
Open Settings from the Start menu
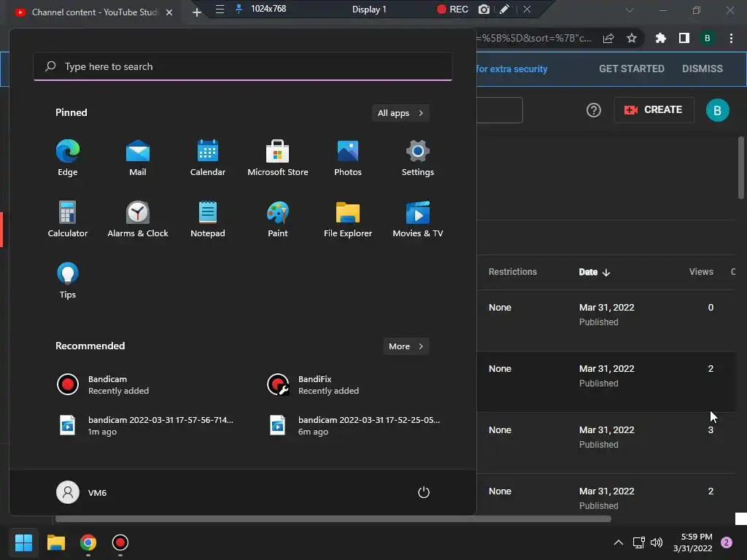click(x=418, y=158)
